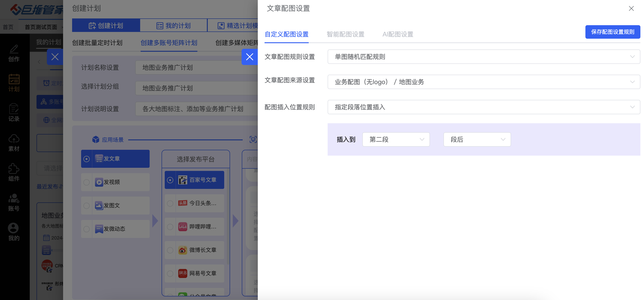Screen dimensions: 644x300
Task: Expand the 文章配图规则设置 dropdown
Action: coord(484,57)
